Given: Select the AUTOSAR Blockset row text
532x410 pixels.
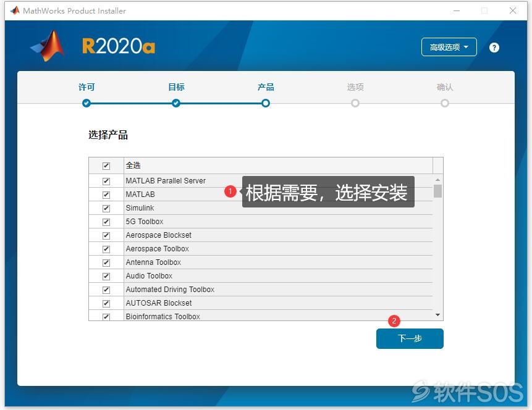Looking at the screenshot, I should (x=159, y=303).
